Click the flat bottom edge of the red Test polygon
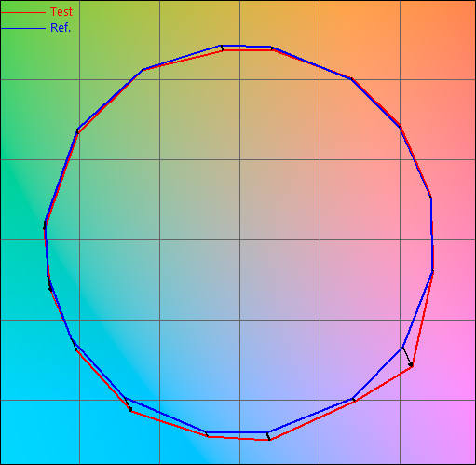 pos(238,438)
